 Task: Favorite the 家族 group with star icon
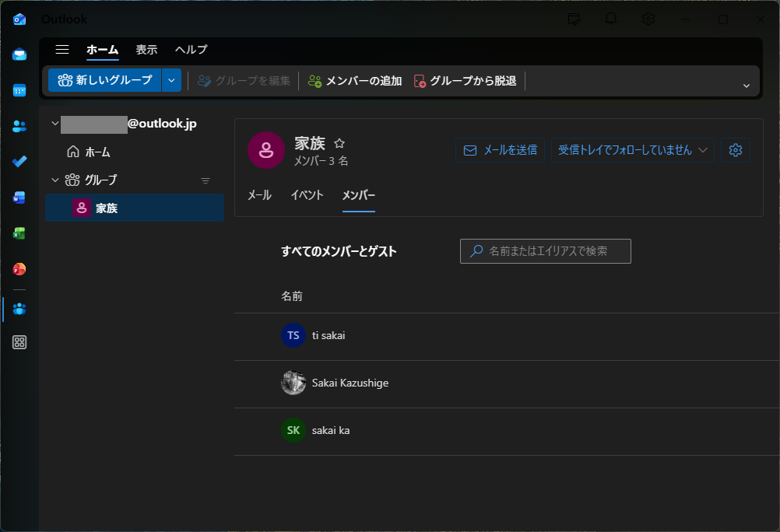click(339, 143)
